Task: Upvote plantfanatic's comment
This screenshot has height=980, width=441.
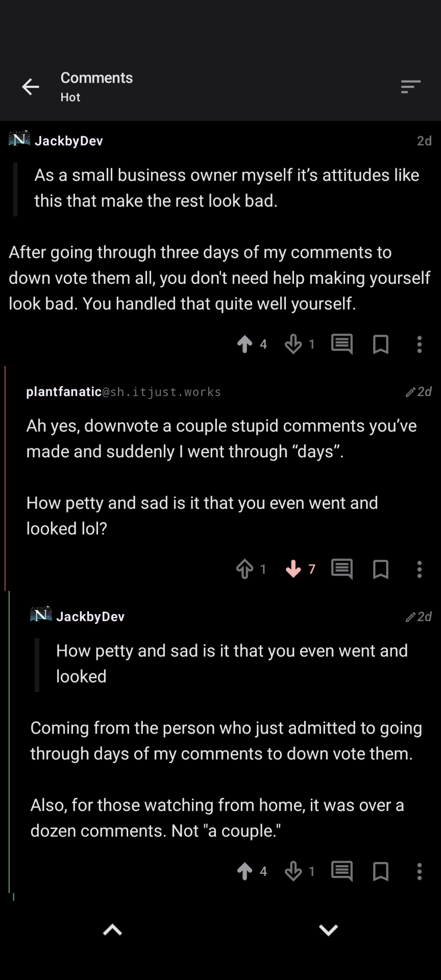Action: (x=245, y=569)
